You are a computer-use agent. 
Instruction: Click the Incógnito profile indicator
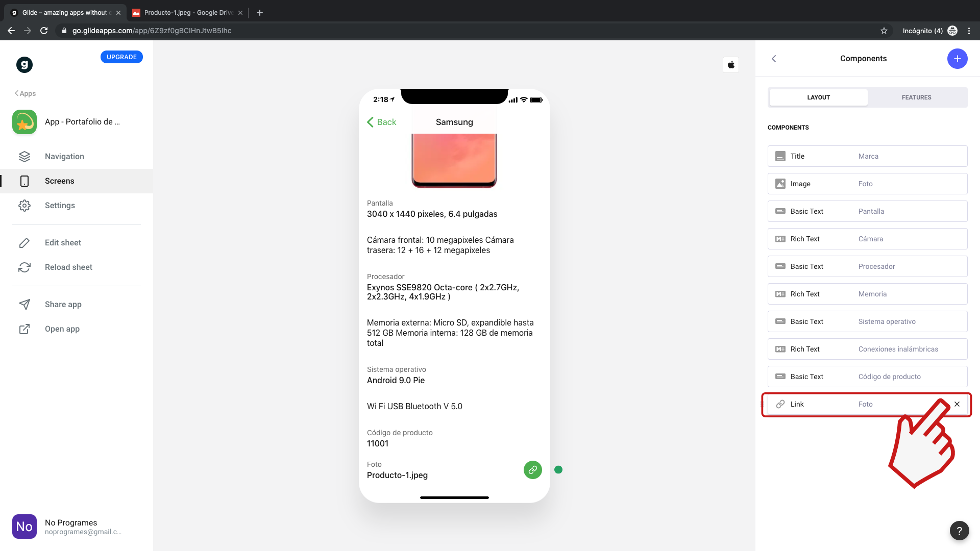tap(929, 31)
